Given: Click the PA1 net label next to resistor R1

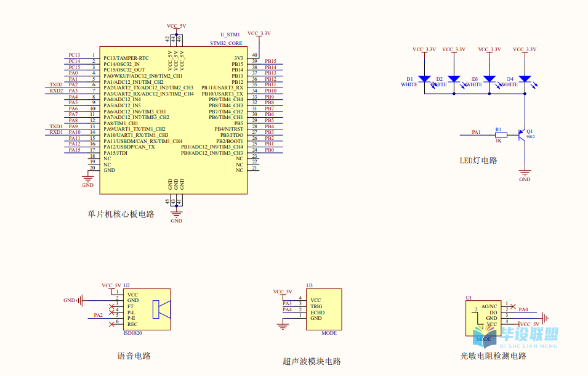Looking at the screenshot, I should click(476, 132).
